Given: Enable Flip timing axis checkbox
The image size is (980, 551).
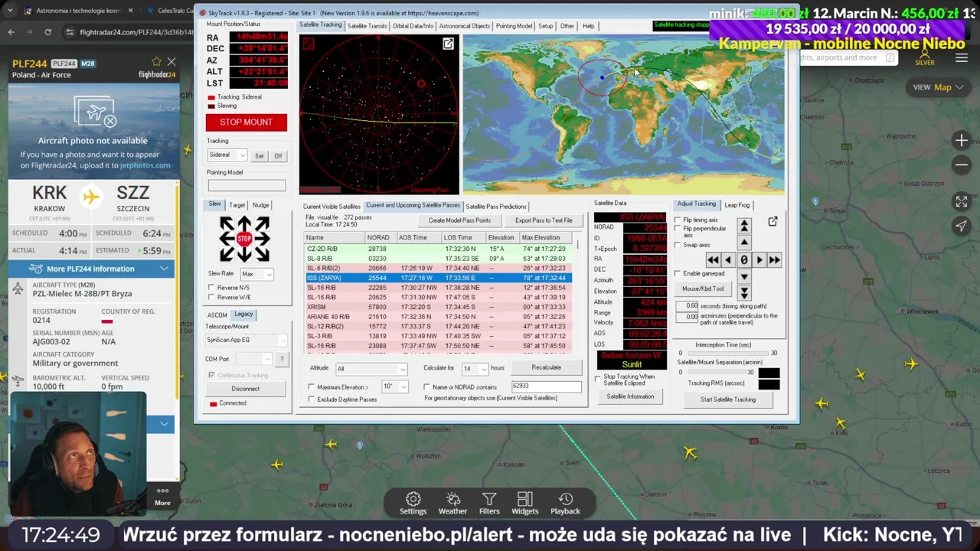Looking at the screenshot, I should 678,220.
